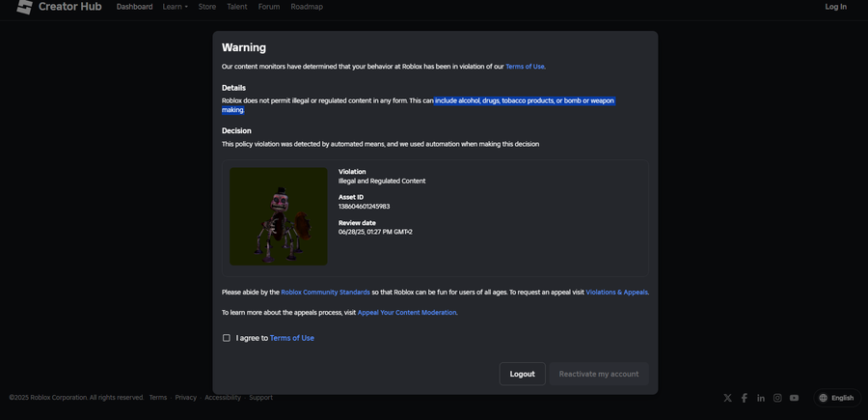Click the Illegal and Regulated Content text
868x420 pixels.
coord(382,182)
